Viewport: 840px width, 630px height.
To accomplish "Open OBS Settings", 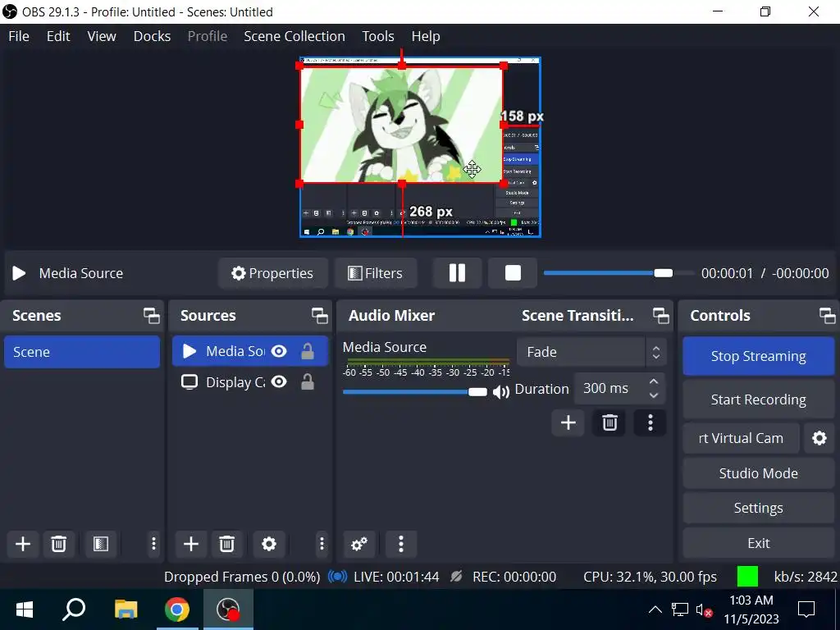I will pyautogui.click(x=758, y=508).
